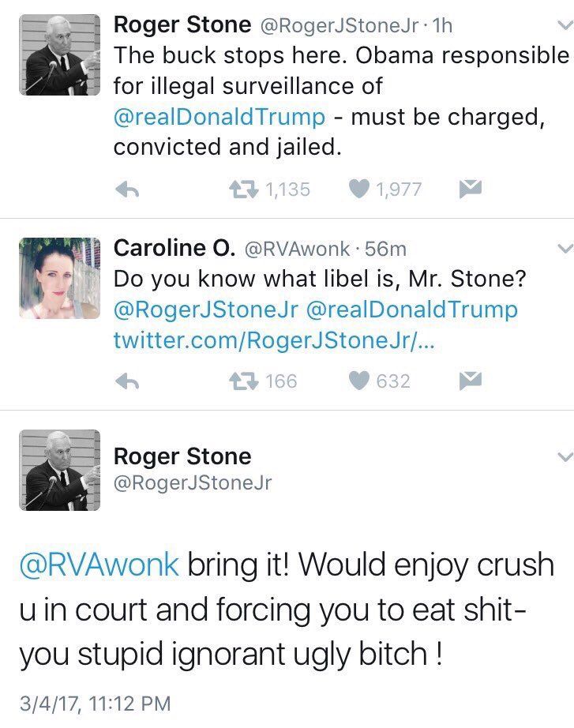Open @RogerJStoneJr mention in Caroline's tweet
Screen dimensions: 574x728
point(206,310)
